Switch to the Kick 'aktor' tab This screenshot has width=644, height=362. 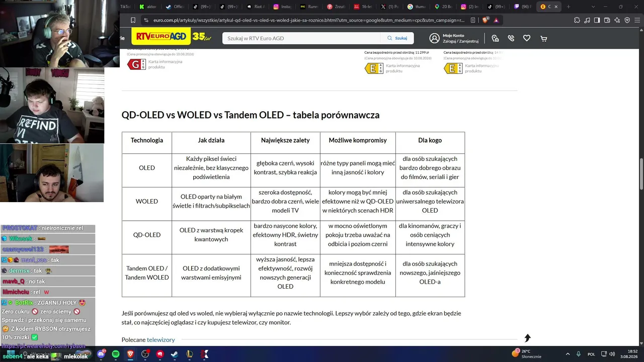click(x=148, y=7)
